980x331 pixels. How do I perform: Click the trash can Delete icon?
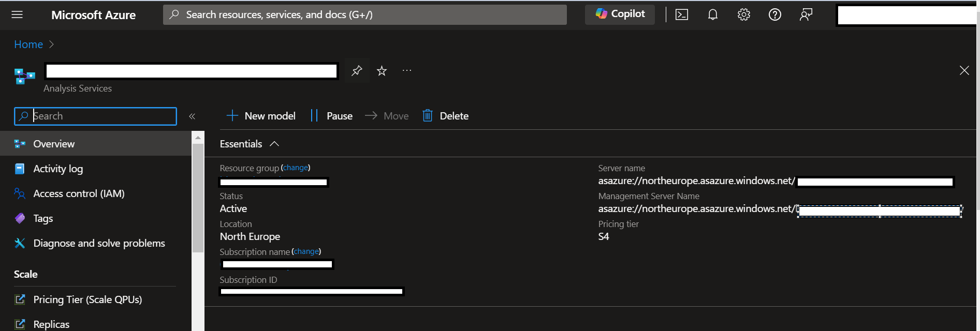(x=427, y=116)
